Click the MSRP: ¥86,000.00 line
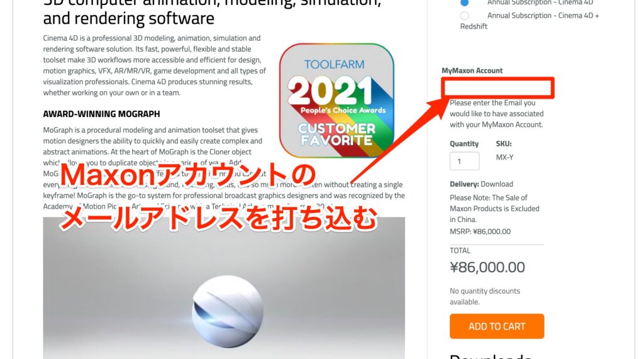The width and height of the screenshot is (644, 359). (x=480, y=231)
